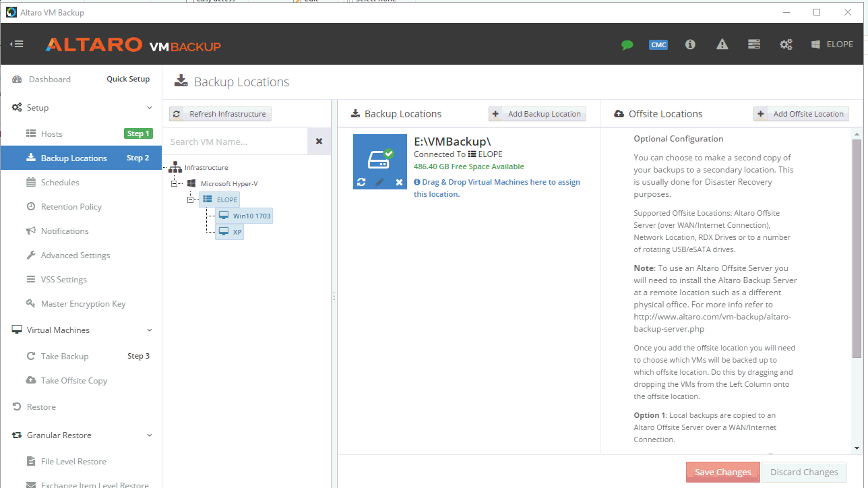Click the Add Offsite Location button
Viewport: 868px width, 488px height.
(801, 114)
